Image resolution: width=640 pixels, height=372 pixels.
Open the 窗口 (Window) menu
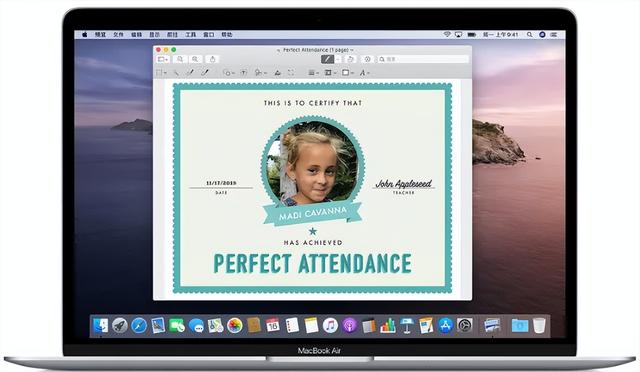point(209,35)
